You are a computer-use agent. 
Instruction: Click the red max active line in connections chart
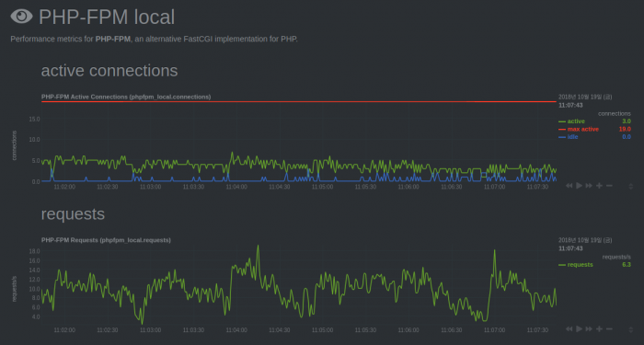tap(299, 101)
